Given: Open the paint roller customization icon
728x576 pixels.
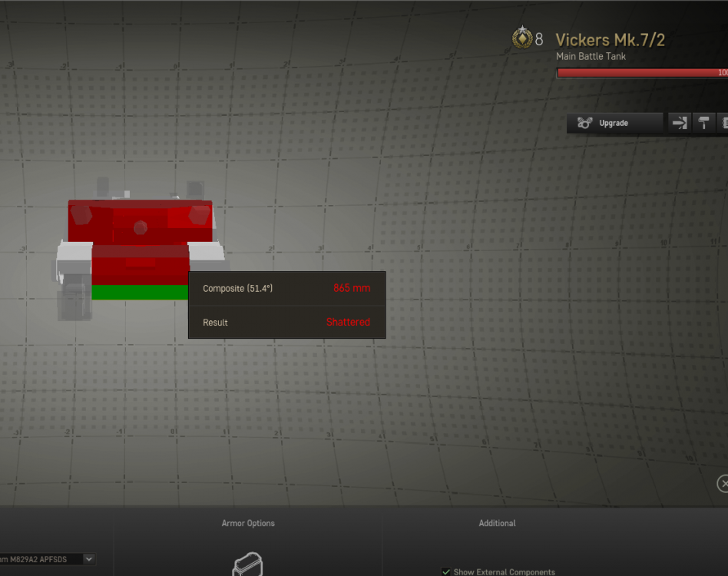Looking at the screenshot, I should 703,123.
